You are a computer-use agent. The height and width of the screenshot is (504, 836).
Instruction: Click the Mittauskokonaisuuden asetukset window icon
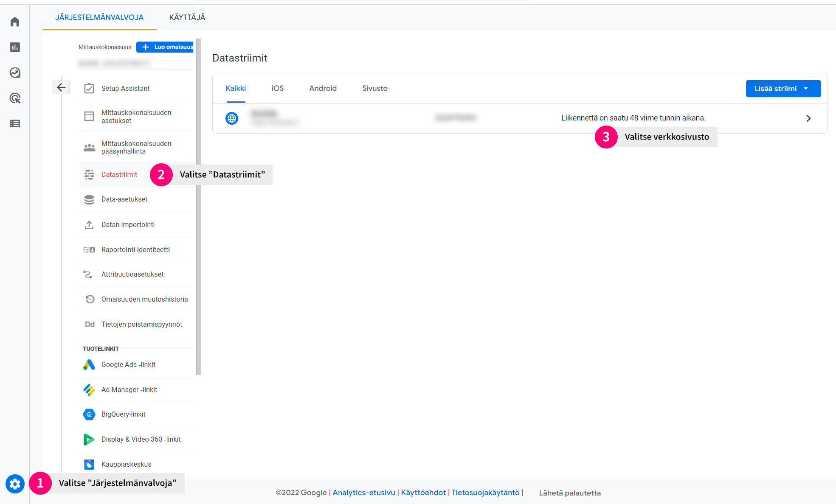pyautogui.click(x=89, y=116)
